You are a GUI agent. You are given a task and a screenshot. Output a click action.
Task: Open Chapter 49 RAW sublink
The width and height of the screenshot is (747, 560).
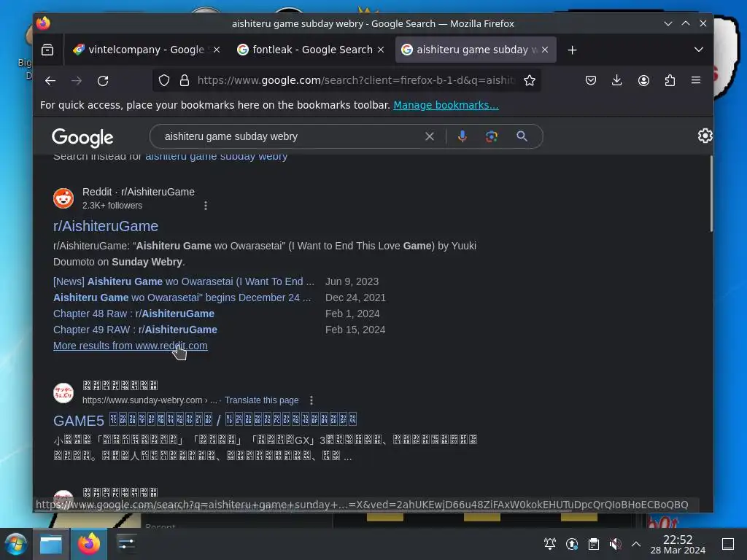click(x=135, y=330)
